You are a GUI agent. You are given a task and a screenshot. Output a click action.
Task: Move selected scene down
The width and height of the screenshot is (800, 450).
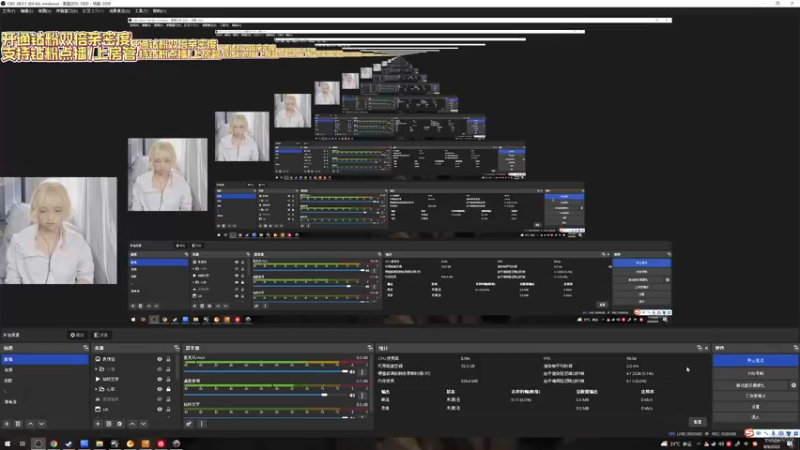point(41,424)
